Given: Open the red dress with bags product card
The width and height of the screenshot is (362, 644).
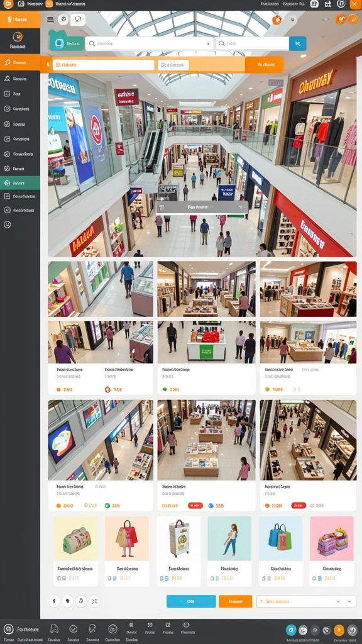Looking at the screenshot, I should pyautogui.click(x=127, y=551).
